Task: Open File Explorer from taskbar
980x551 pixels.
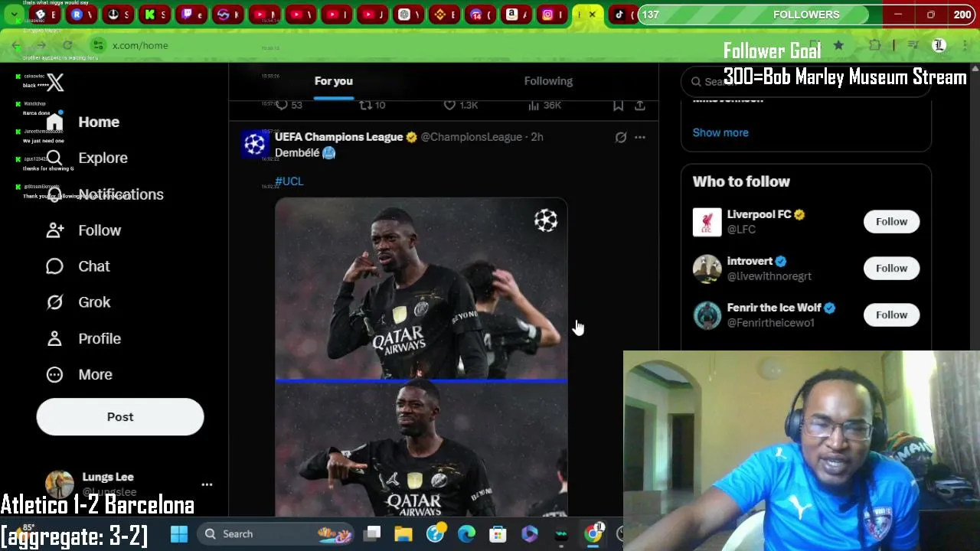Action: pyautogui.click(x=403, y=534)
